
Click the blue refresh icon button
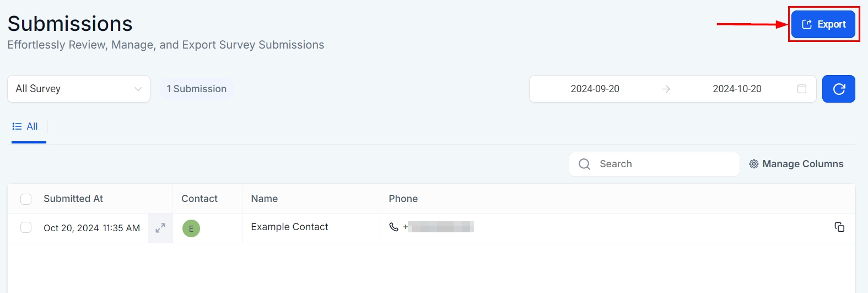tap(838, 89)
